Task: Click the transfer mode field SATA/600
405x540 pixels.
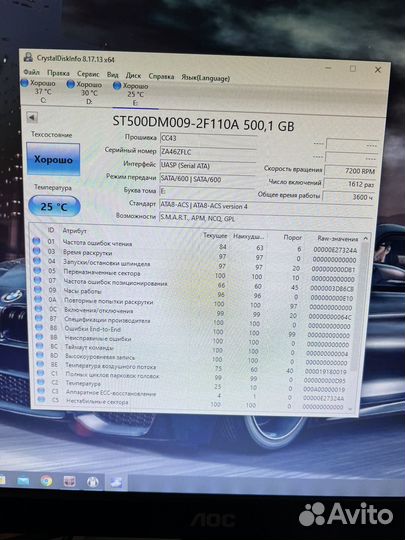Action: [x=208, y=179]
